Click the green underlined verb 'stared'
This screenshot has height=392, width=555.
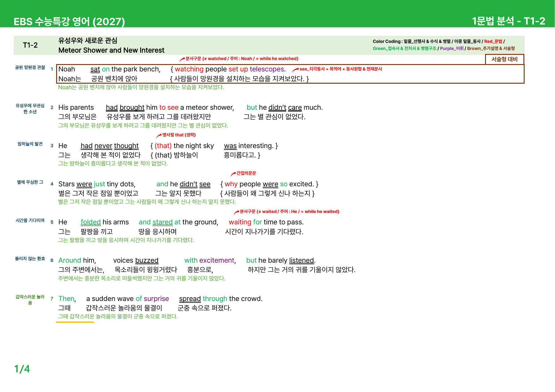click(x=163, y=222)
